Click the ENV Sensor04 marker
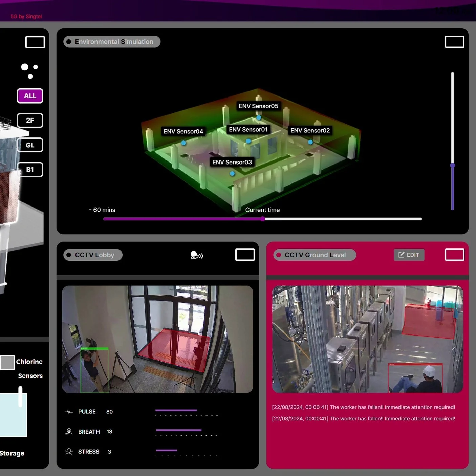Screen dimensions: 476x476 pos(183,143)
